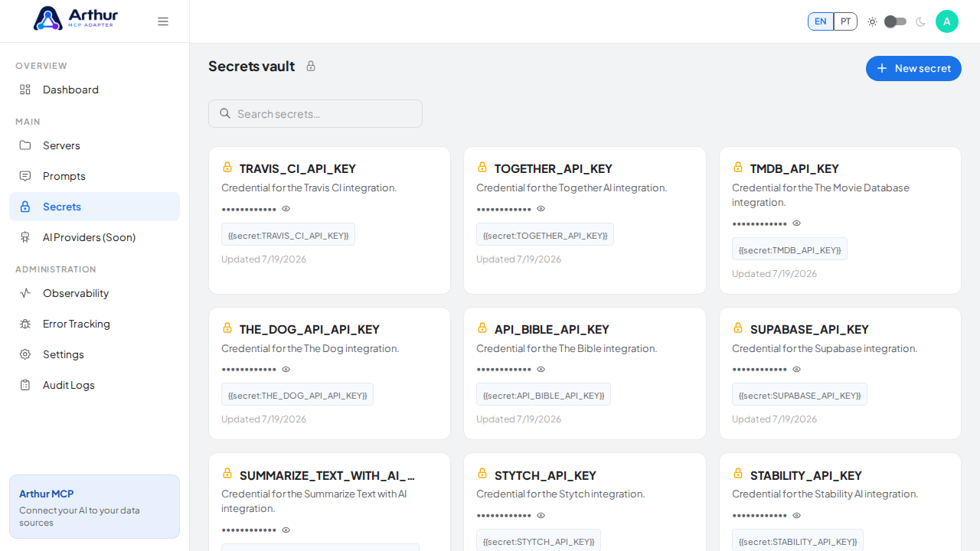Reveal the TRAVIS_CI_API_KEY value with the eye icon

(286, 208)
